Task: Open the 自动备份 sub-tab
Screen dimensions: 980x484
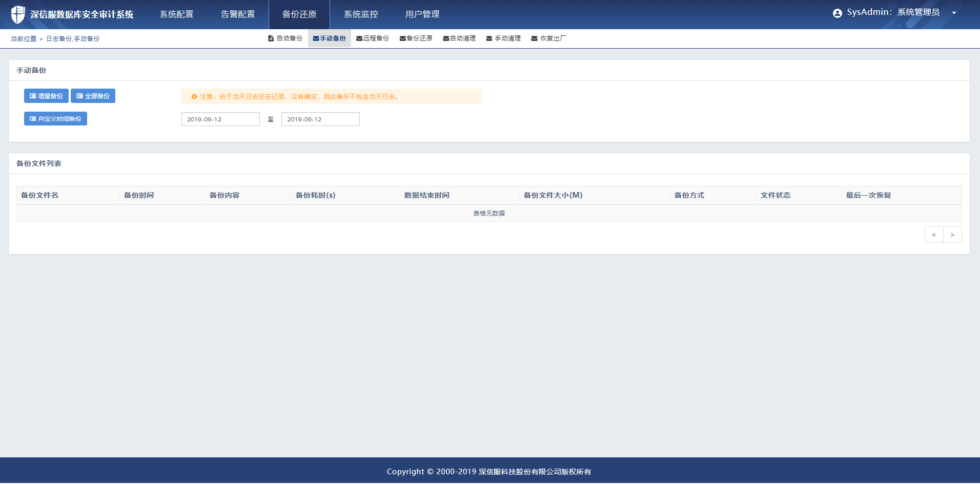Action: tap(285, 38)
